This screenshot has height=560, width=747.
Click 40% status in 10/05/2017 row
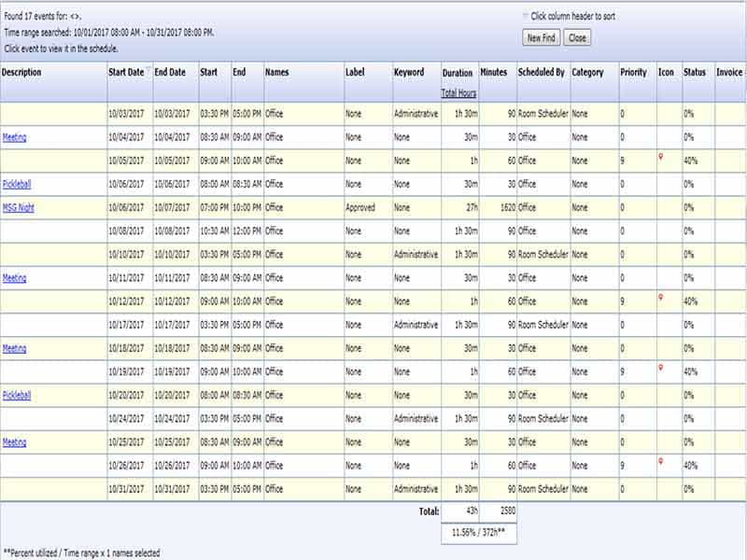pyautogui.click(x=691, y=161)
